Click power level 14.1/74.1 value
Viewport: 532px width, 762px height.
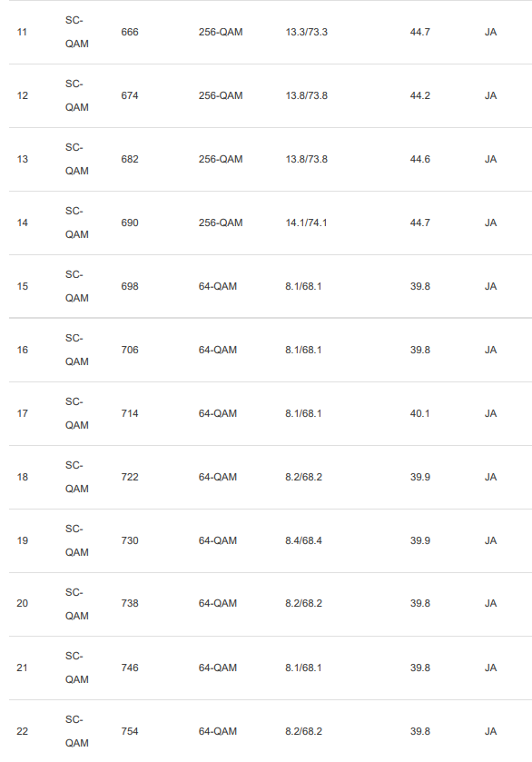click(306, 223)
